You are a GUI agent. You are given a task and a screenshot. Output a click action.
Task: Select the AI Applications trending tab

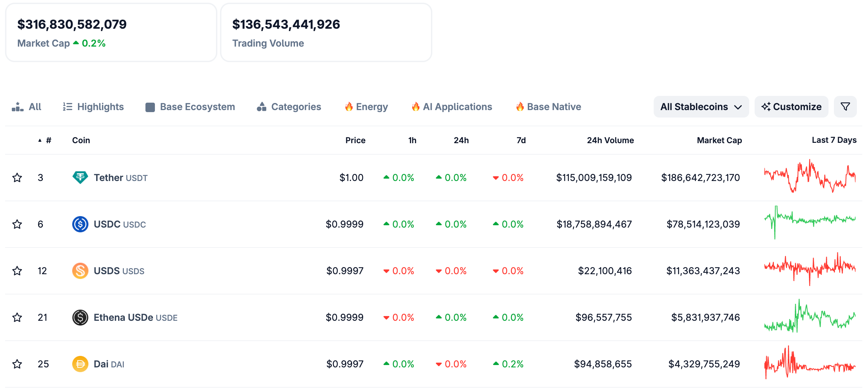coord(452,107)
